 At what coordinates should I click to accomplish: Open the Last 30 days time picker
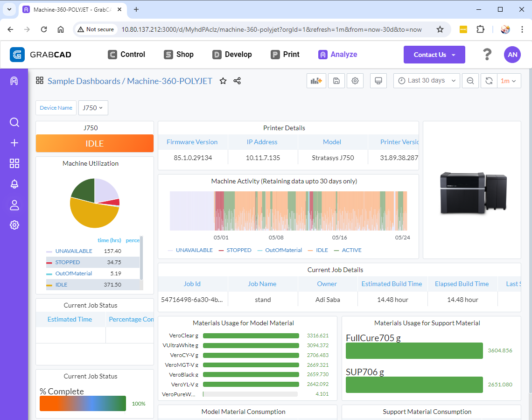pyautogui.click(x=427, y=81)
